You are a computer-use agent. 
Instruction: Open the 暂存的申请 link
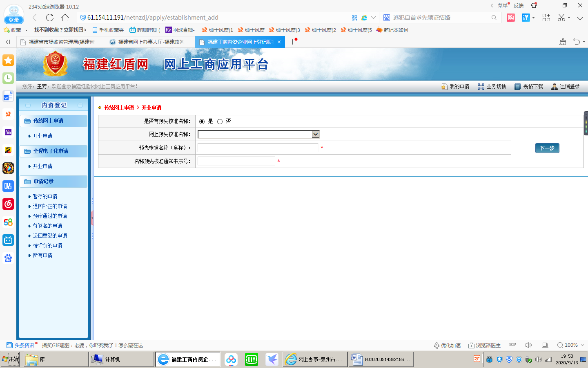point(45,196)
